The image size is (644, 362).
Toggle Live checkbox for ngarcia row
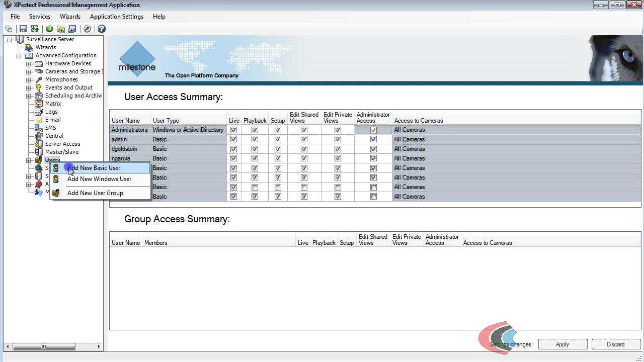coord(233,158)
